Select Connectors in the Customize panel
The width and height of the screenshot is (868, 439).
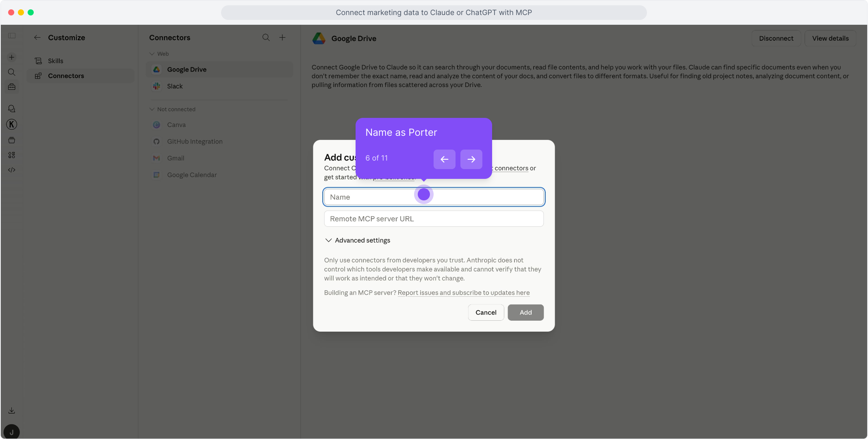66,76
